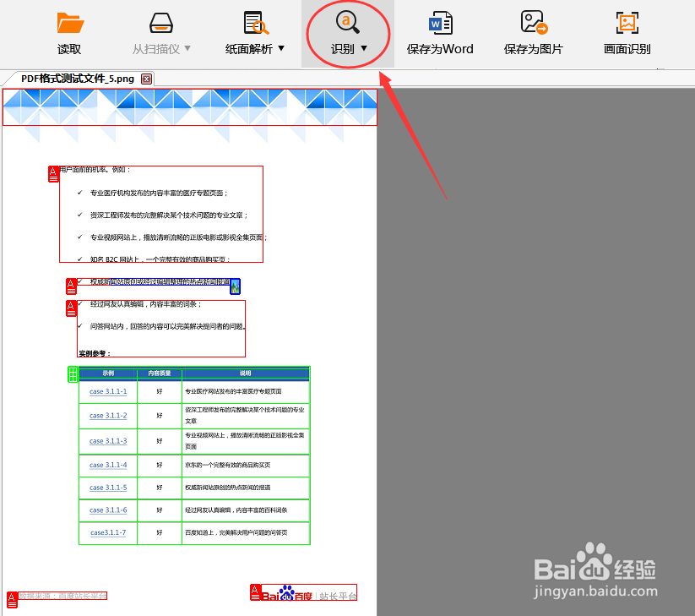Switch to PDF格式测试文件_5.png tab
The width and height of the screenshot is (695, 616).
click(78, 79)
